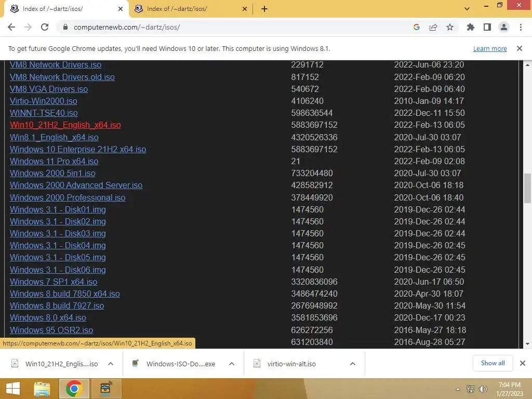The width and height of the screenshot is (532, 399).
Task: Show hidden system tray icons
Action: point(458,389)
